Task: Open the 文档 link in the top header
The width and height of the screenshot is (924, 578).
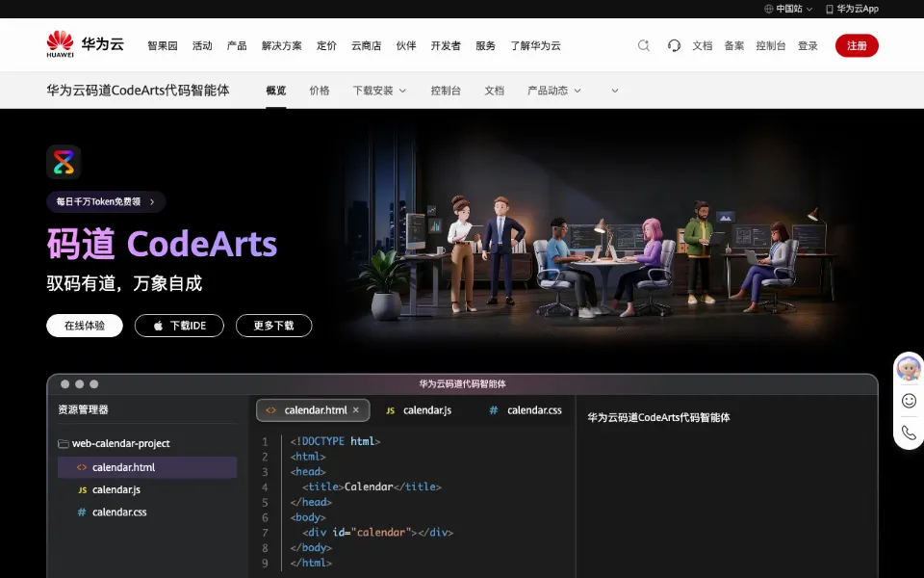Action: point(703,45)
